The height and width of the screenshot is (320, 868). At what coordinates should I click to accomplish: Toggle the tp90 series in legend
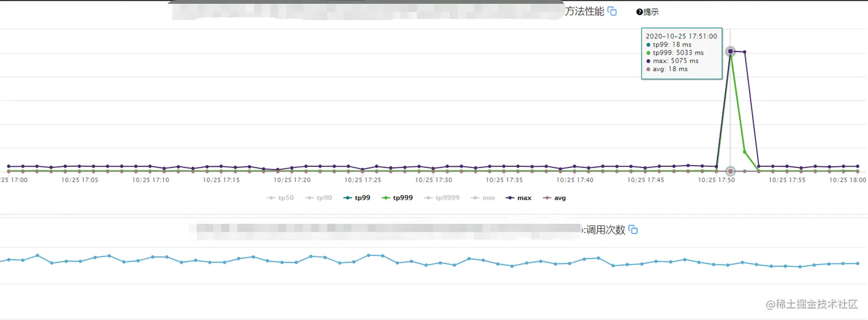pyautogui.click(x=319, y=198)
